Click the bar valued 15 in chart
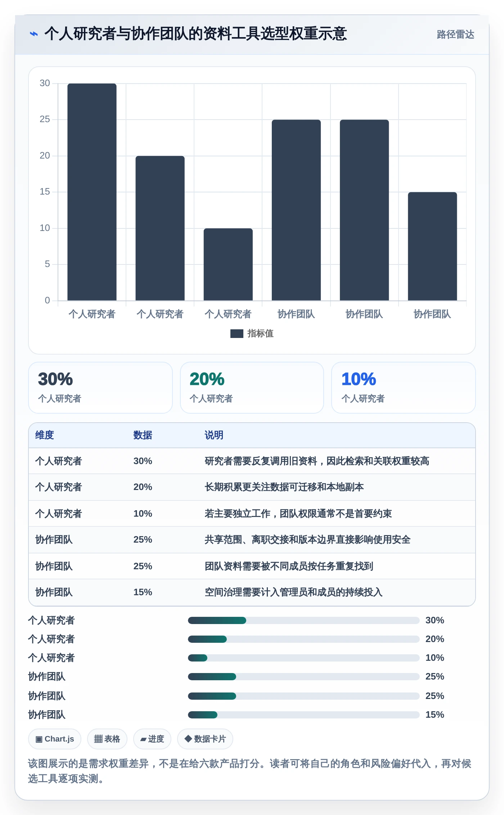The height and width of the screenshot is (815, 504). pos(432,246)
